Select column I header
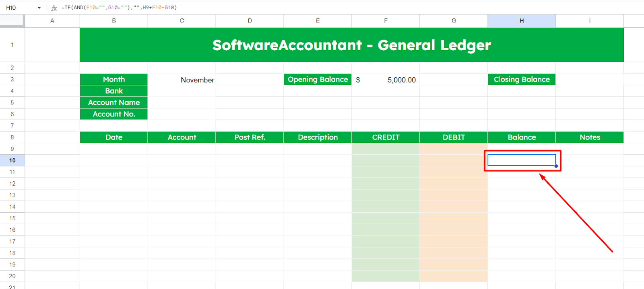644x289 pixels. click(x=590, y=21)
